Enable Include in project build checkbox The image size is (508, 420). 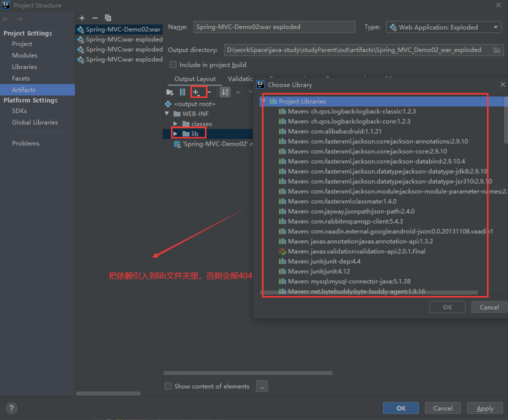173,65
